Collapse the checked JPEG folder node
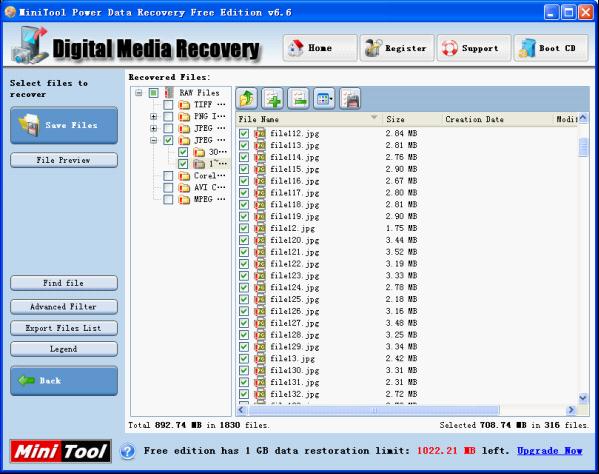Image resolution: width=599 pixels, height=474 pixels. click(154, 140)
